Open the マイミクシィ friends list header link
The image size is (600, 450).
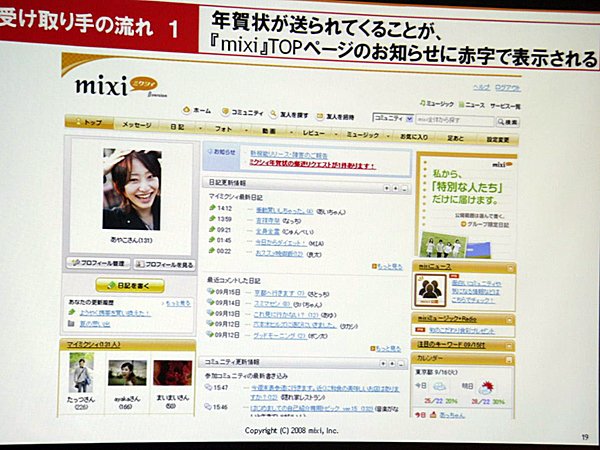(x=93, y=345)
